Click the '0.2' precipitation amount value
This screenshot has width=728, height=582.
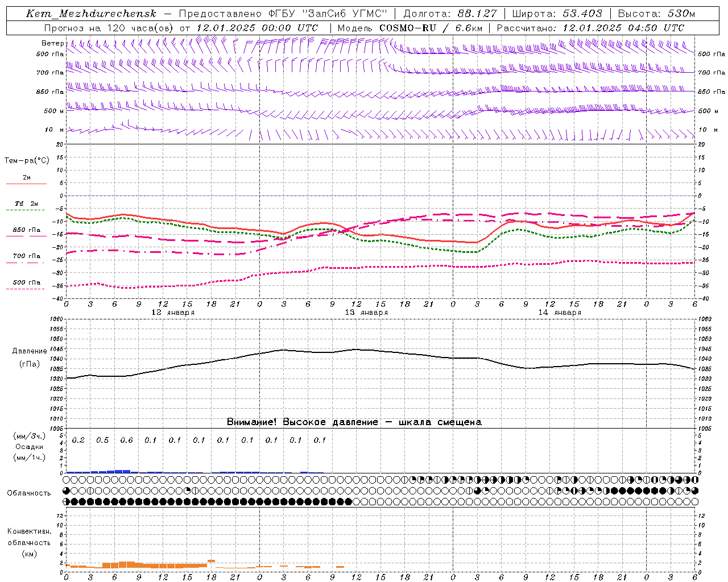pyautogui.click(x=78, y=440)
